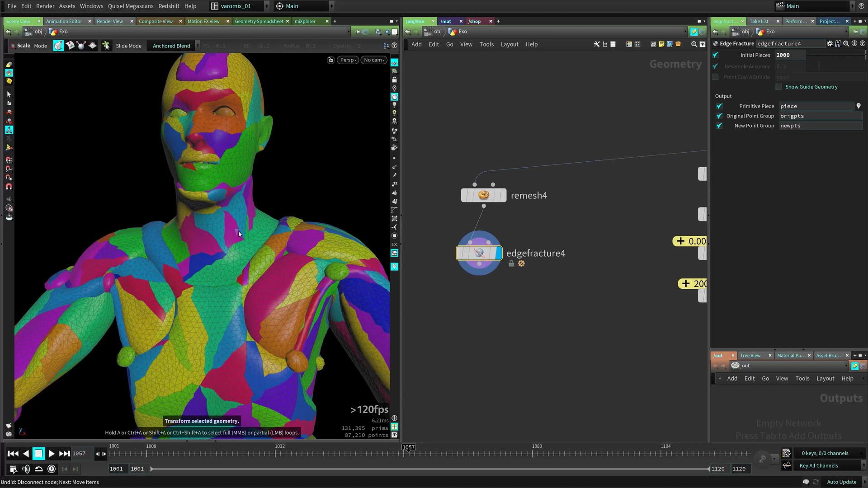
Task: Click the network search magnifier icon
Action: click(x=694, y=44)
